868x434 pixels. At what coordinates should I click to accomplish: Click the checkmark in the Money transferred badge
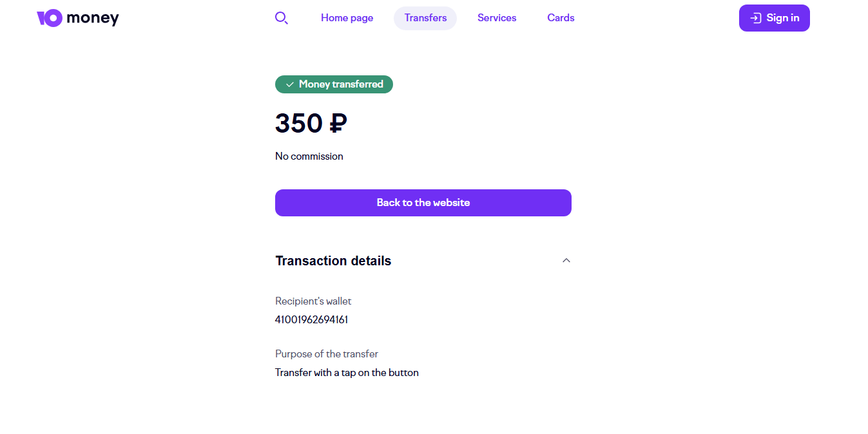point(290,84)
